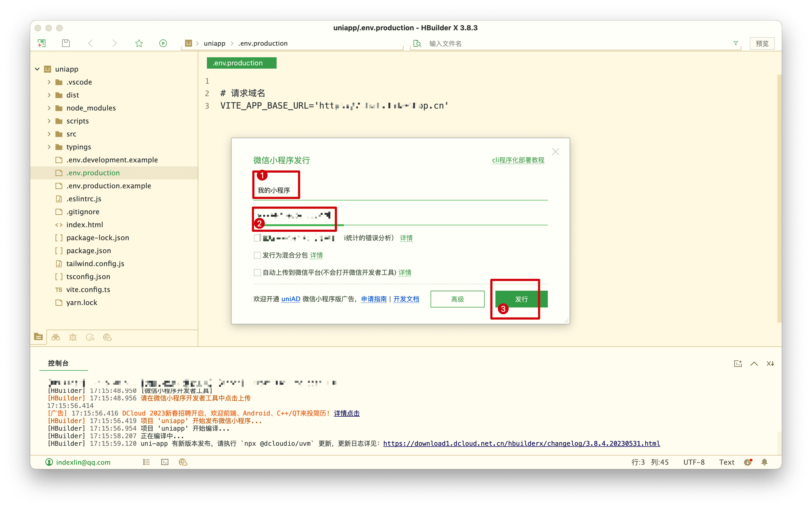Click the AppID input field in dialog

coord(400,215)
